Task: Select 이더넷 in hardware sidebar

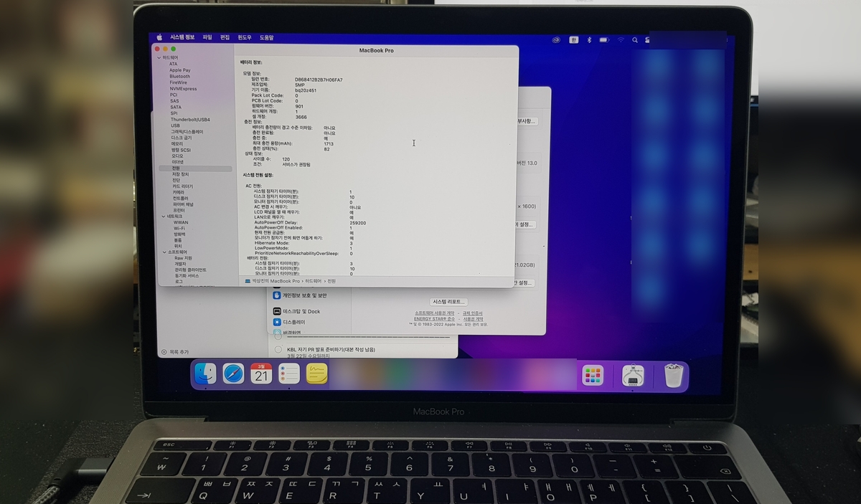Action: [x=177, y=162]
